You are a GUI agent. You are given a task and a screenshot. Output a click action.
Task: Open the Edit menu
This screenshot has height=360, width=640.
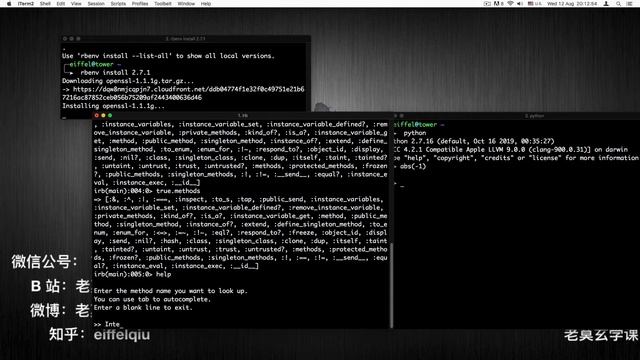tap(61, 4)
